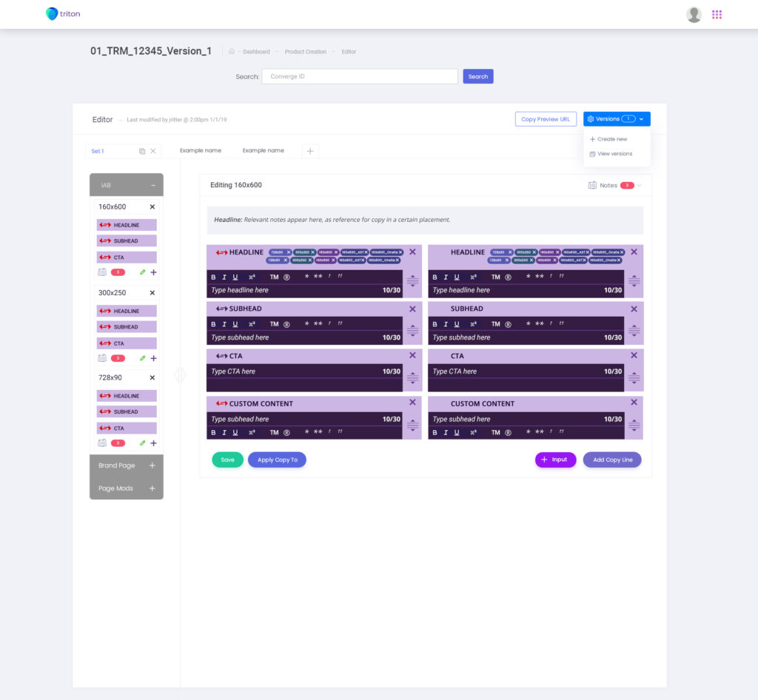Toggle the link arrows on left SUBHEAD editor
Viewport: 758px width, 700px height.
[221, 309]
